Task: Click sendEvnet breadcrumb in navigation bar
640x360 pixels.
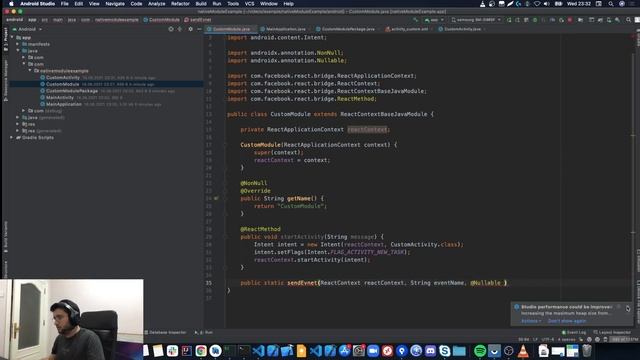Action: [198, 20]
